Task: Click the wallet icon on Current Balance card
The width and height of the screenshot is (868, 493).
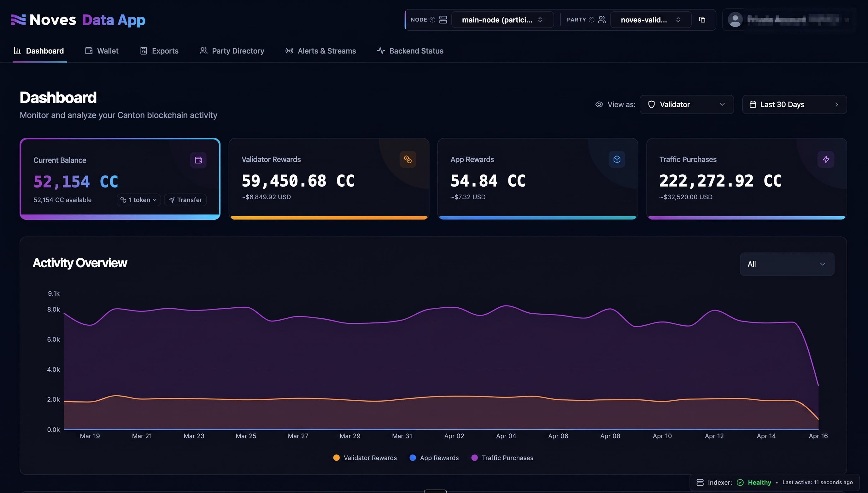Action: 198,160
